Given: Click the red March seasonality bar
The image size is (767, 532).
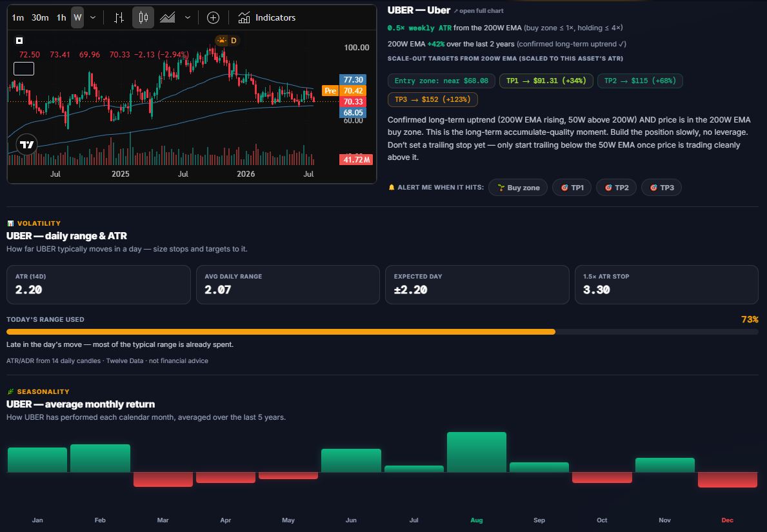Looking at the screenshot, I should [163, 479].
